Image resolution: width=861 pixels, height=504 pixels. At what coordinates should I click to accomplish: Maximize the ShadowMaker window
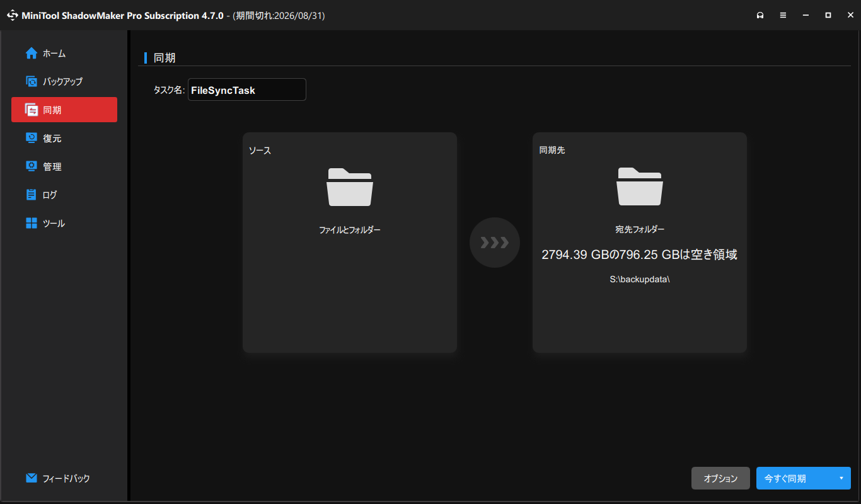(x=828, y=15)
